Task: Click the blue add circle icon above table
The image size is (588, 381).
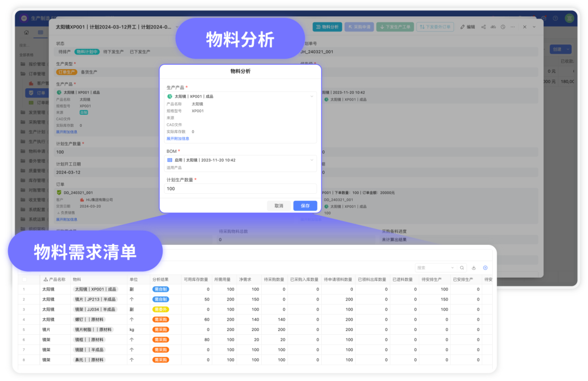Action: click(x=485, y=268)
